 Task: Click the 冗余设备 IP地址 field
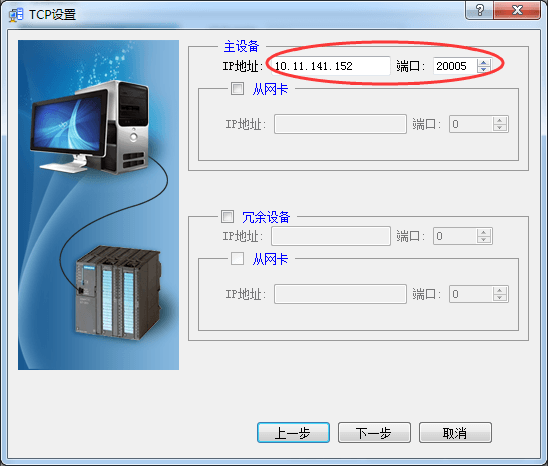tap(331, 236)
